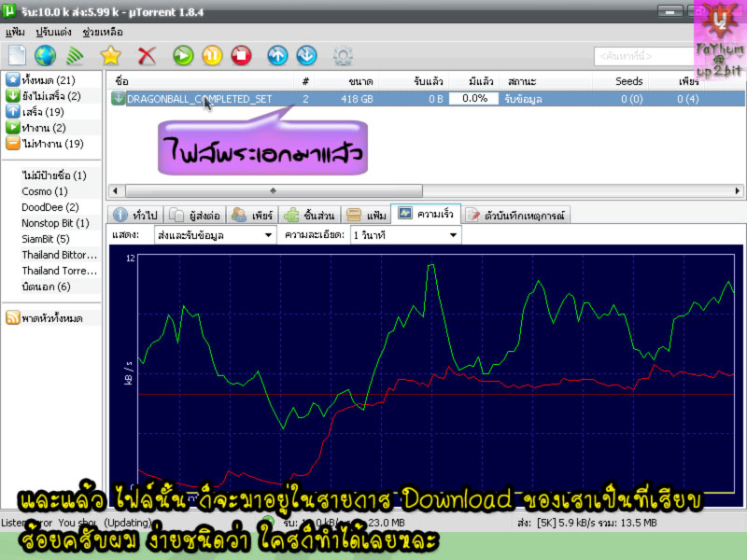747x560 pixels.
Task: Select the DoodDee (2) label
Action: pyautogui.click(x=50, y=207)
